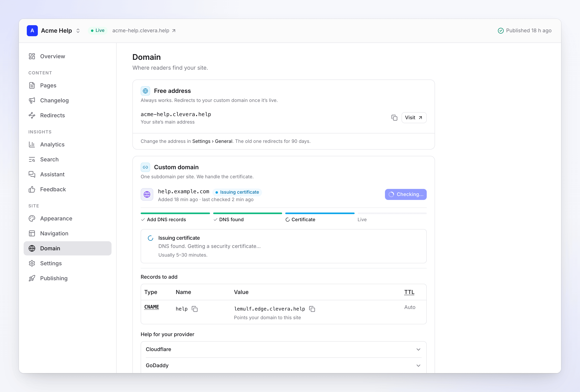Viewport: 580px width, 392px height.
Task: Open the Search insights page
Action: coord(68,160)
